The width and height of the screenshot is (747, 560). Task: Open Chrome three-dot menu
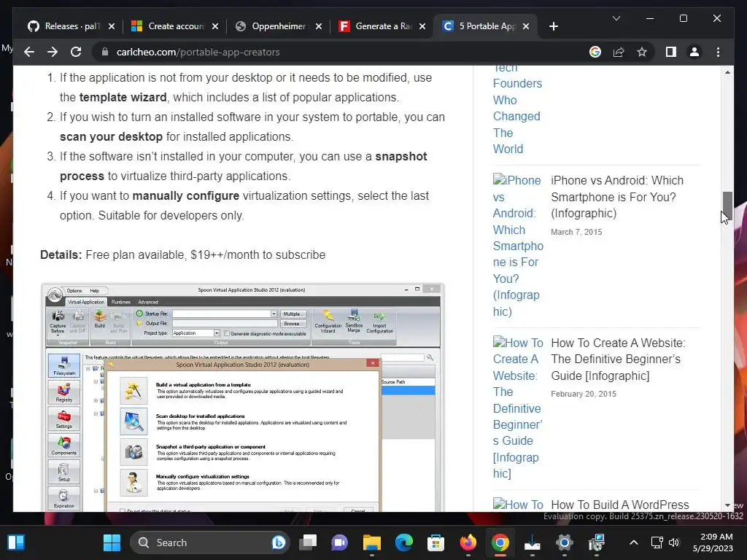pos(718,52)
